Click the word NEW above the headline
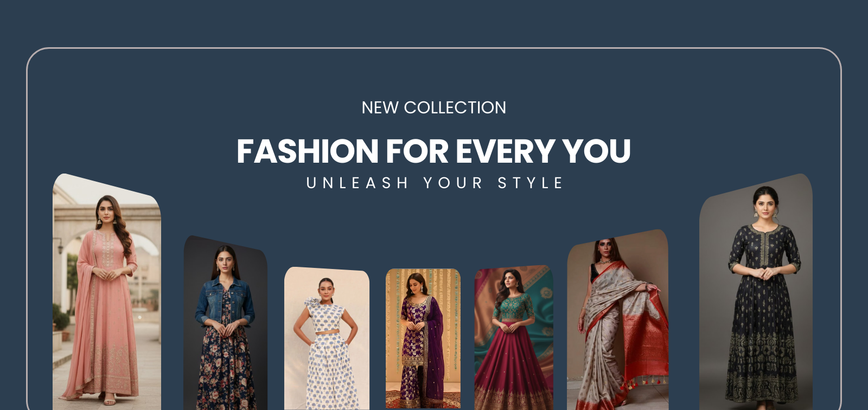The image size is (868, 410). [x=380, y=107]
